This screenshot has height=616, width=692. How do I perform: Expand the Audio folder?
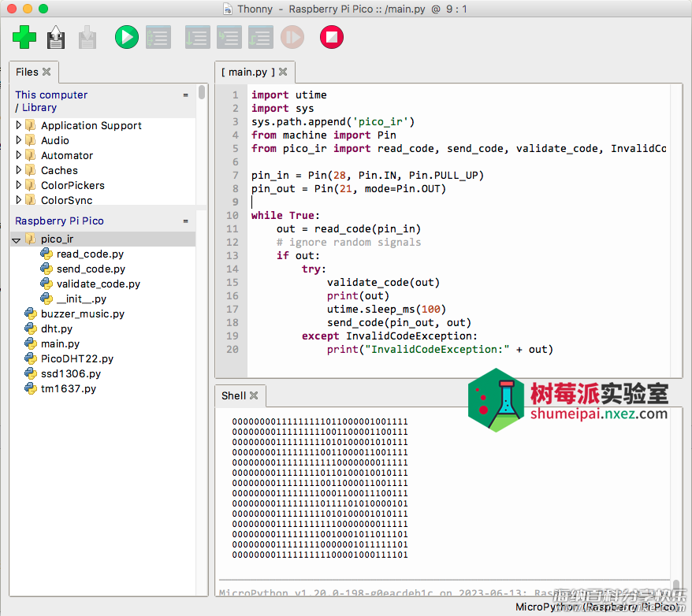18,140
